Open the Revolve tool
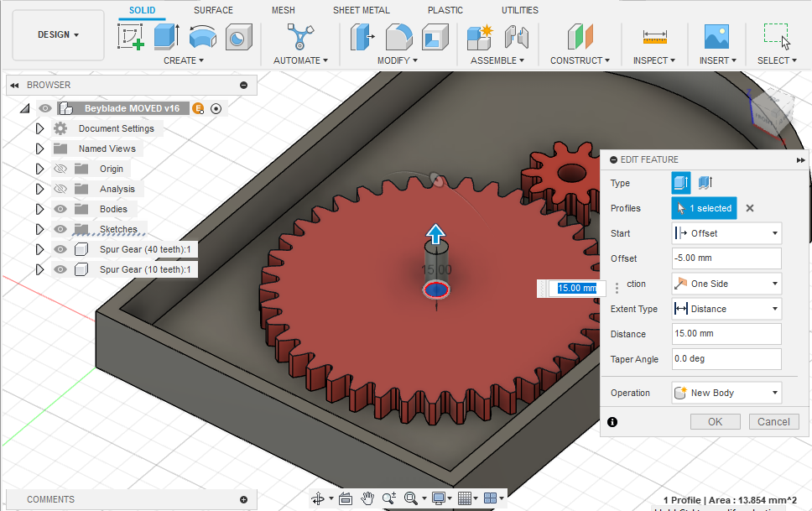Image resolution: width=812 pixels, height=511 pixels. [201, 37]
